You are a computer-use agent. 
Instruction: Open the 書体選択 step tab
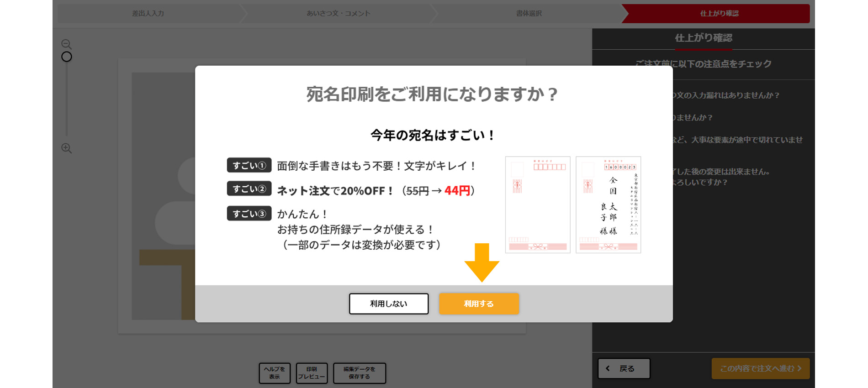pos(529,14)
